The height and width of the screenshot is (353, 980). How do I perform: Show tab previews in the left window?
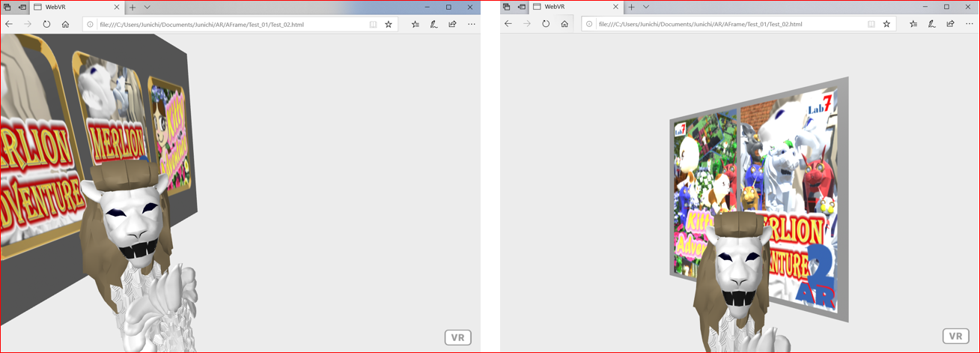147,7
